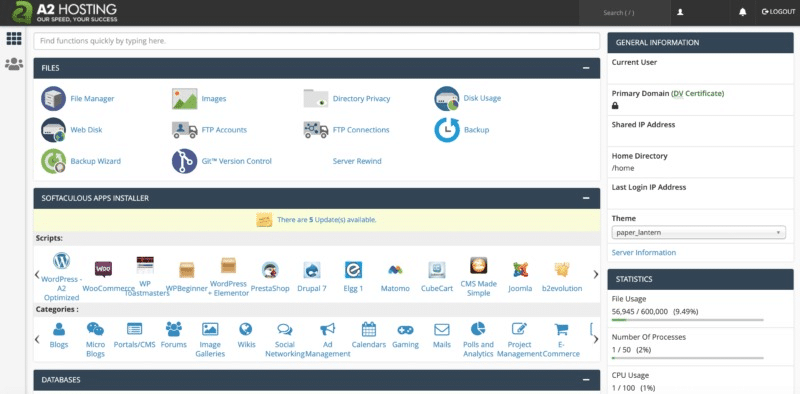Select the b2evolution script icon

point(562,269)
